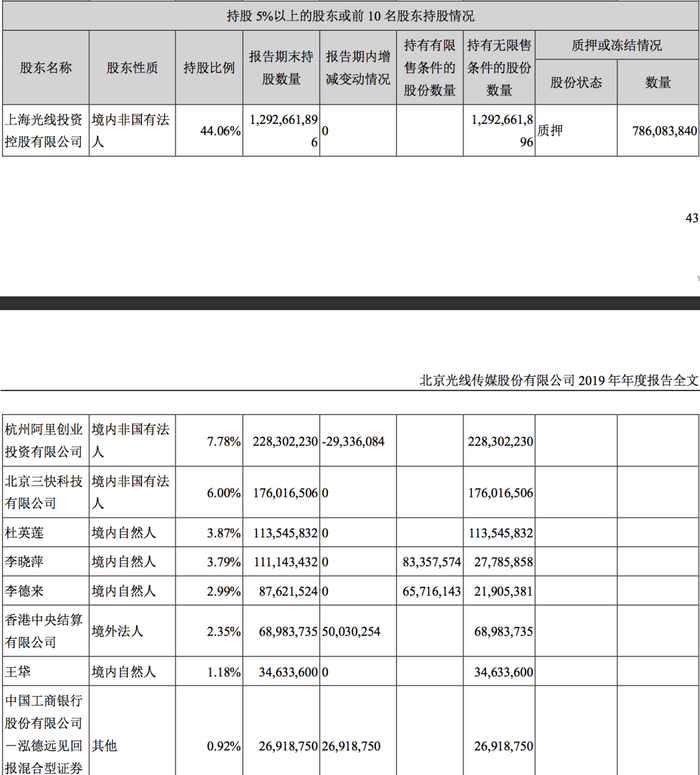Select shareholder 杭州阿里创业投资有限公司

click(x=44, y=440)
